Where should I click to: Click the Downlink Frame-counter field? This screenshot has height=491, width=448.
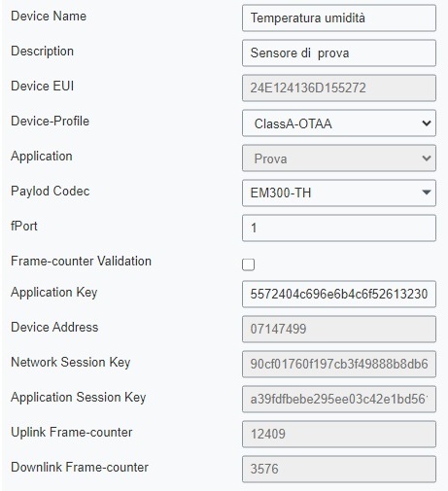tap(339, 469)
